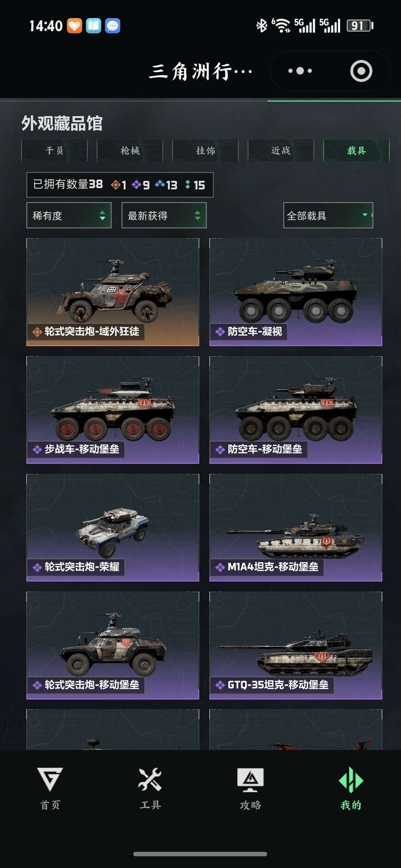The image size is (401, 868).
Task: Tap the mini program close circle icon
Action: [x=361, y=71]
